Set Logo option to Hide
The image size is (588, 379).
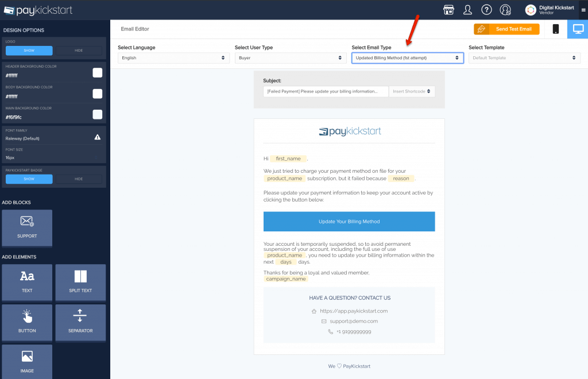click(x=79, y=51)
